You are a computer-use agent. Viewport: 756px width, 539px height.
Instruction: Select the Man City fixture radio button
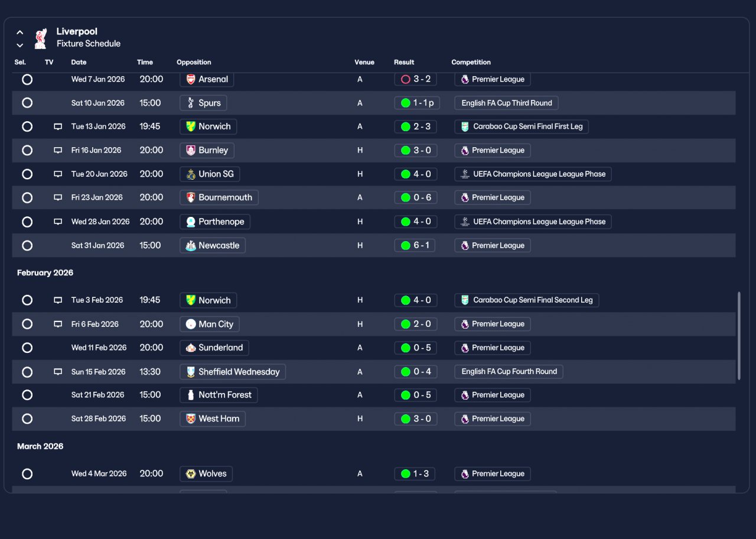27,324
